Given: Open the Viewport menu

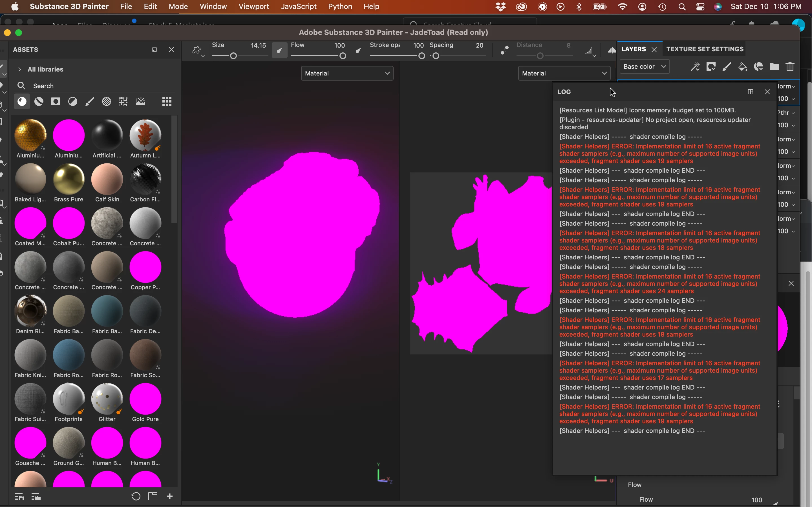Looking at the screenshot, I should point(254,6).
